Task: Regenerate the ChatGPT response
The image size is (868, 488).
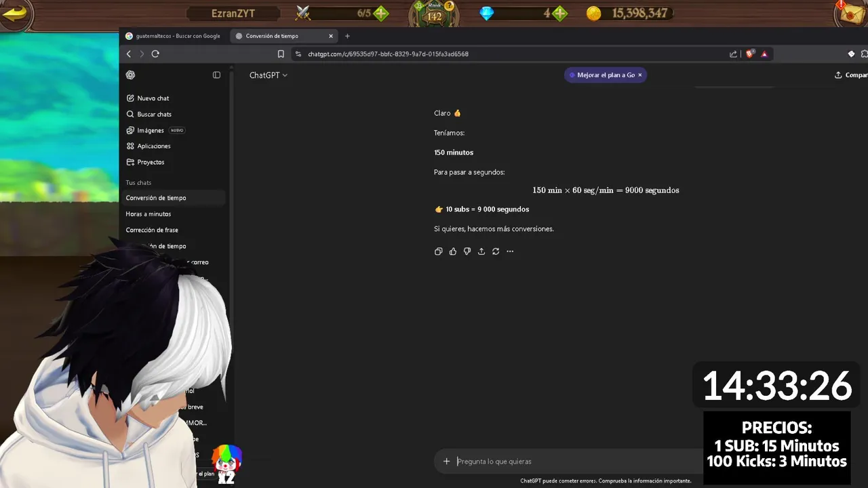Action: coord(496,251)
